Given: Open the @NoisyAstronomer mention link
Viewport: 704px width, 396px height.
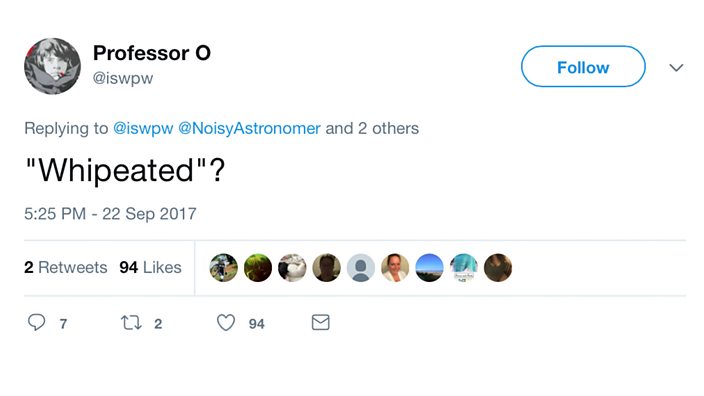Looking at the screenshot, I should [250, 128].
